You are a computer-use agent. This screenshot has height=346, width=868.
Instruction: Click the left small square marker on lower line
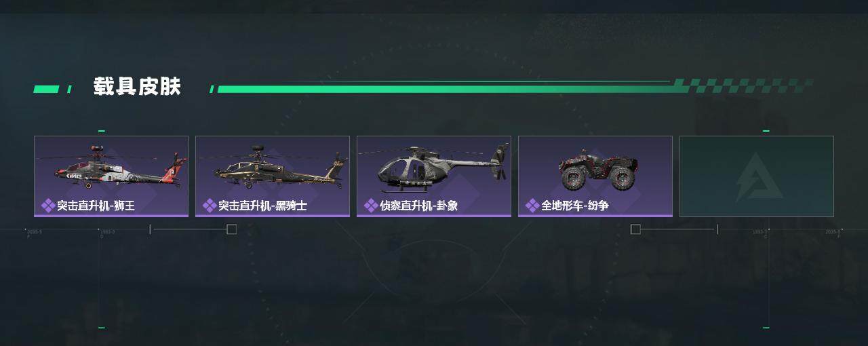pyautogui.click(x=231, y=229)
